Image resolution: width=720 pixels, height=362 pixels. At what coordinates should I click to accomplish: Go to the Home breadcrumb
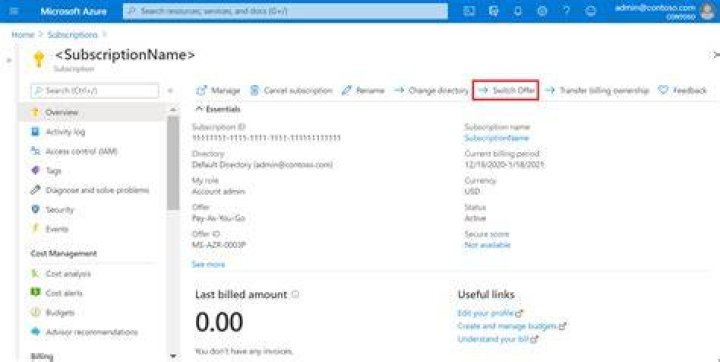[22, 34]
